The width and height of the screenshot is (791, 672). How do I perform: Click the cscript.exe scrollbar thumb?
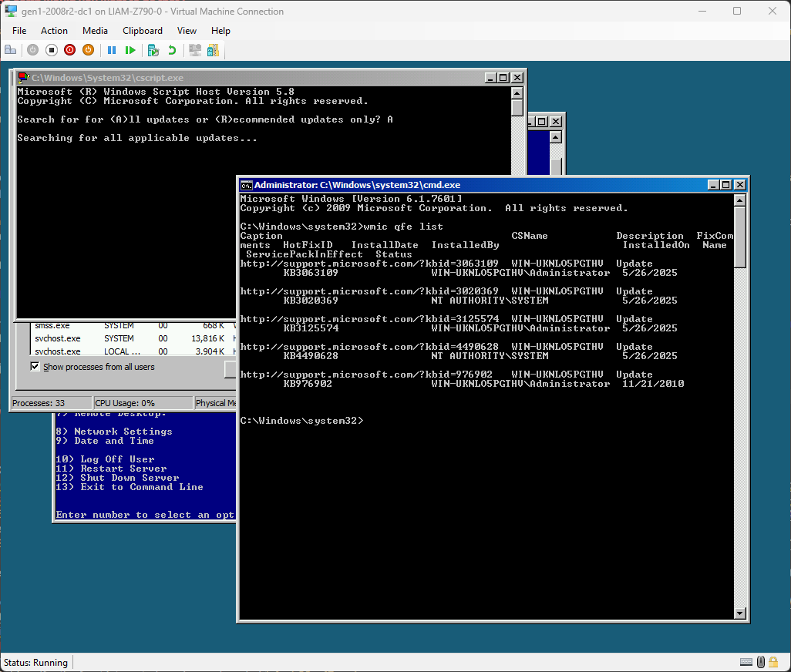click(x=517, y=108)
